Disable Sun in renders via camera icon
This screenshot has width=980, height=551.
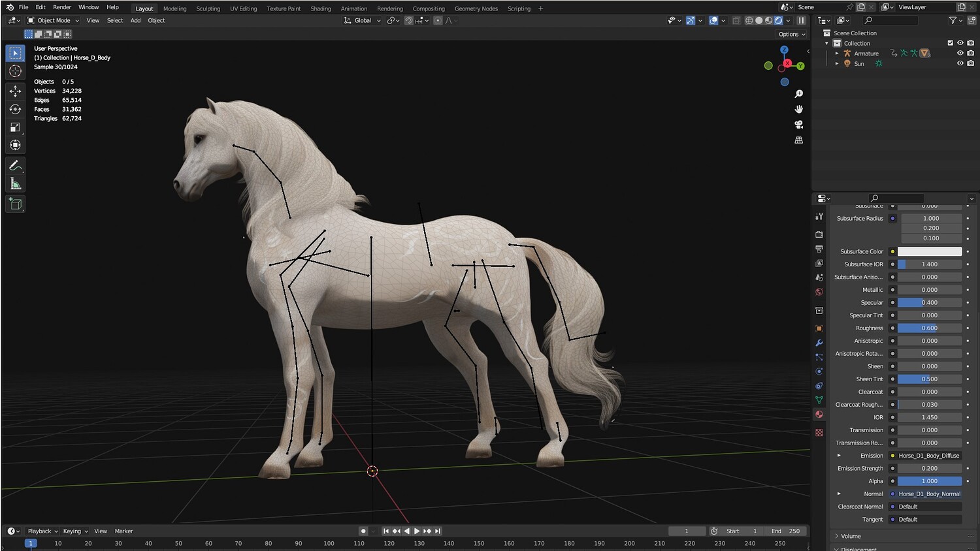click(x=971, y=63)
